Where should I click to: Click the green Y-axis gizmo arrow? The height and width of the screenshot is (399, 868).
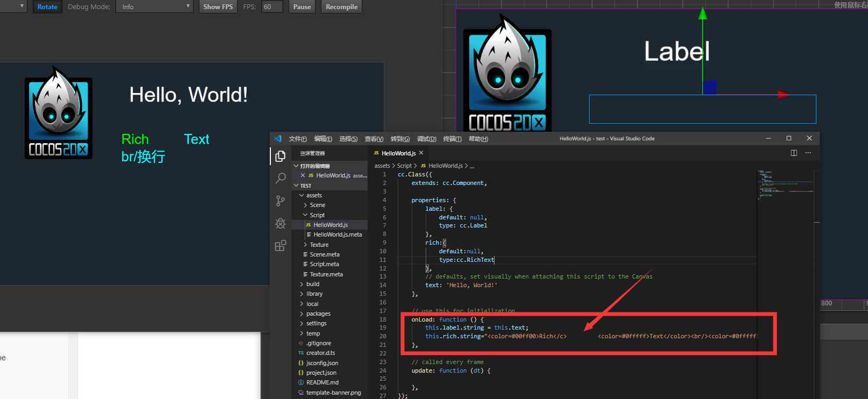[702, 14]
